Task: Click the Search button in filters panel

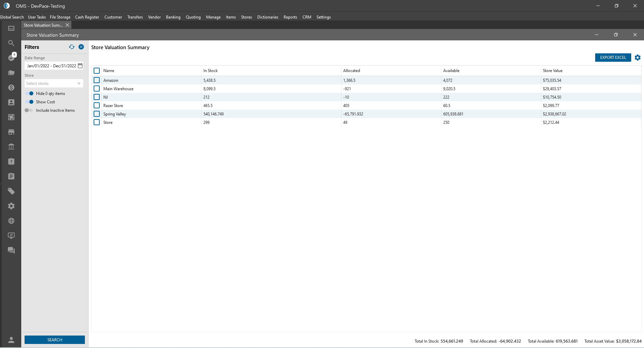Action: [55, 340]
